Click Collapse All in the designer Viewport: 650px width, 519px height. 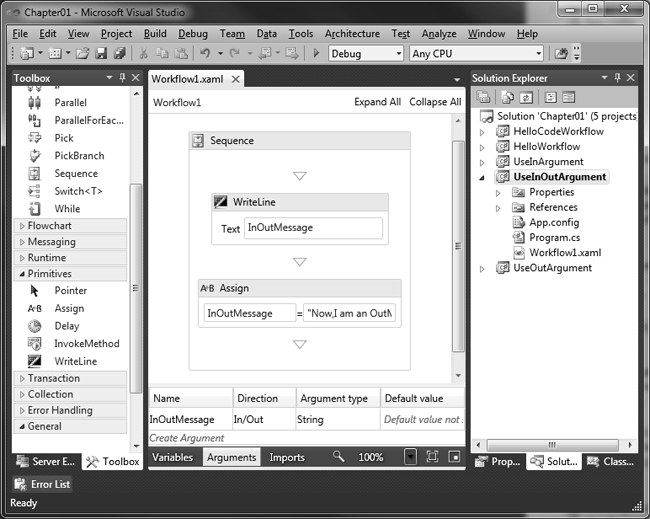(435, 102)
